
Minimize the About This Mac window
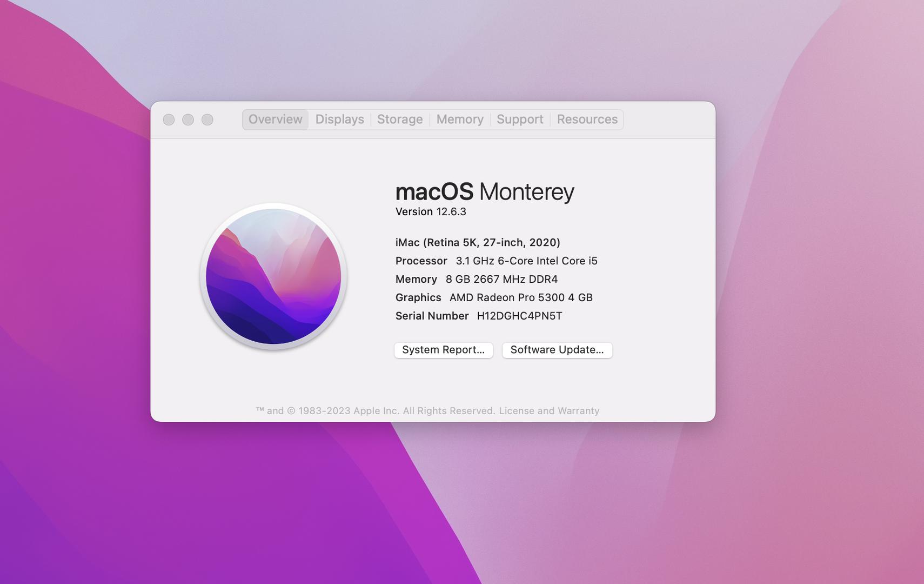188,120
